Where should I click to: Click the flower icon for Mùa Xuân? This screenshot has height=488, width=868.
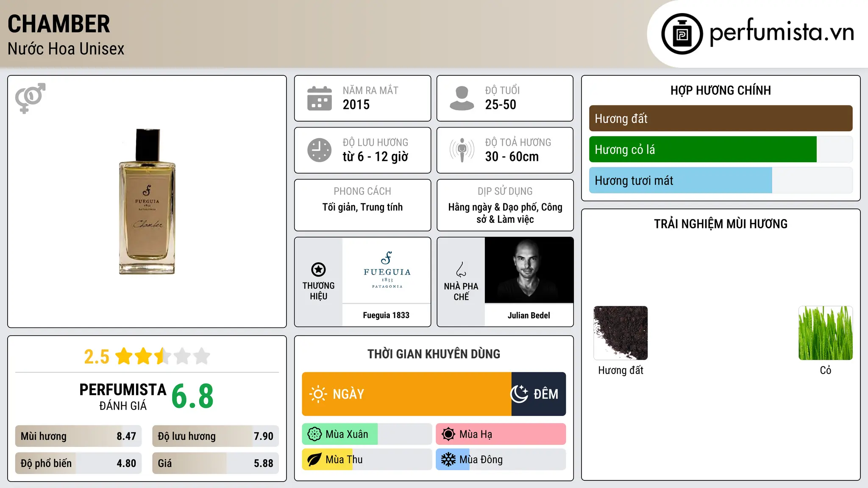tap(314, 434)
